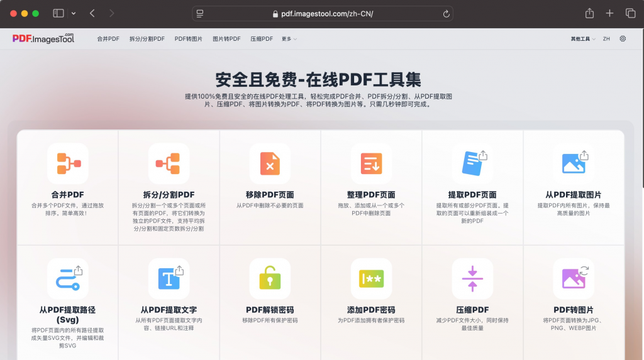This screenshot has height=360, width=644.
Task: Open the 整理PDF页面 card title link
Action: tap(371, 195)
